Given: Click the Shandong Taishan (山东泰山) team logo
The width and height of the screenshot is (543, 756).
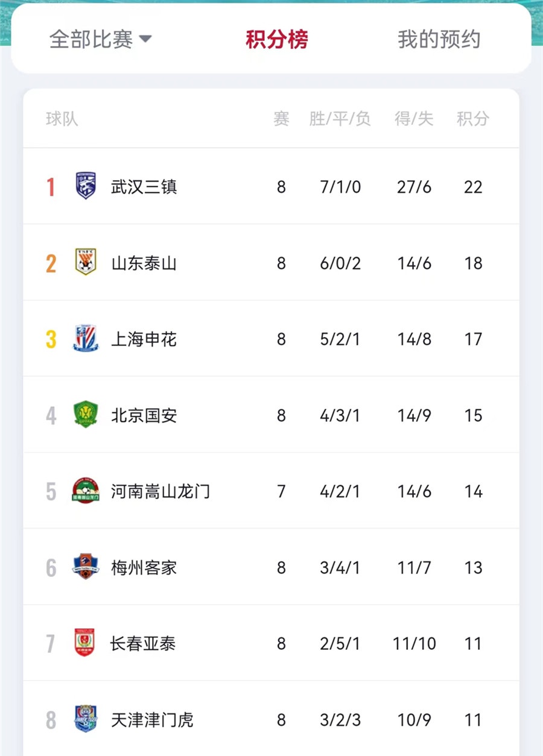Looking at the screenshot, I should point(86,262).
